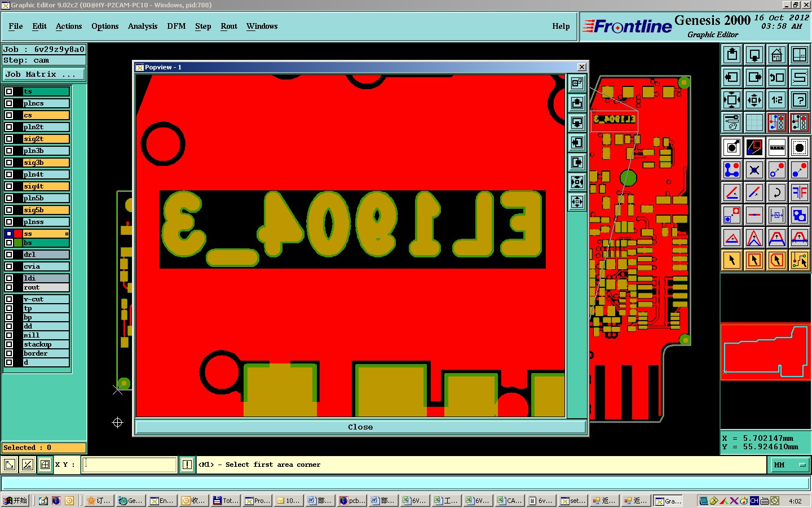This screenshot has height=508, width=812.
Task: Click the zoom out arrows icon
Action: tap(754, 100)
